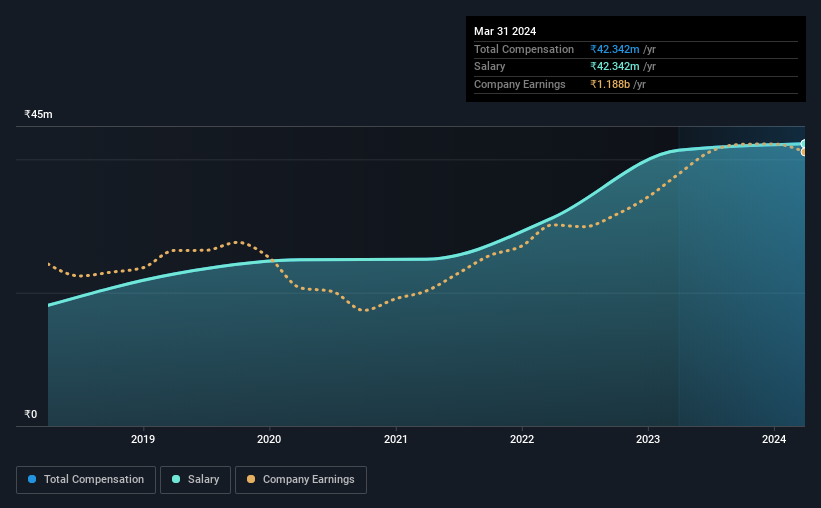Image resolution: width=821 pixels, height=508 pixels.
Task: Click the Mar 31 2024 tooltip date
Action: click(505, 31)
